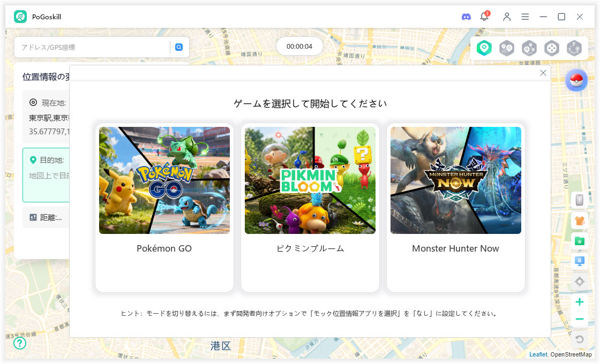The image size is (600, 364).
Task: Click the 目的地 green pin icon
Action: tap(33, 160)
